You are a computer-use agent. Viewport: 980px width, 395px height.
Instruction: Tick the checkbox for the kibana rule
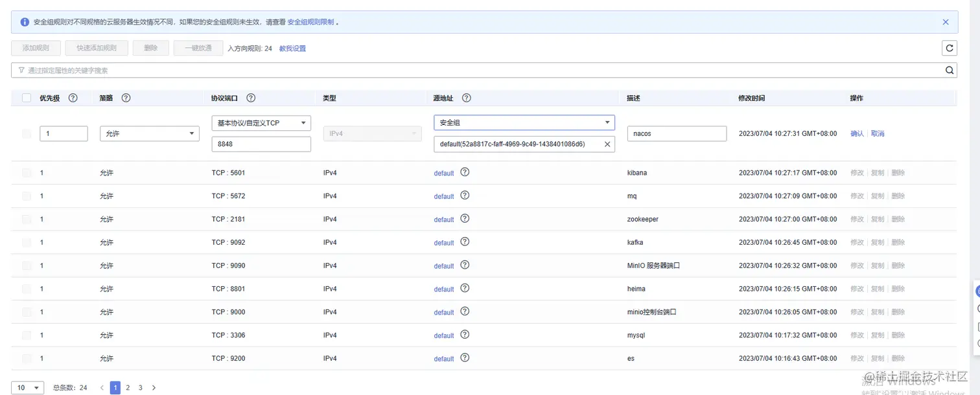coord(27,173)
